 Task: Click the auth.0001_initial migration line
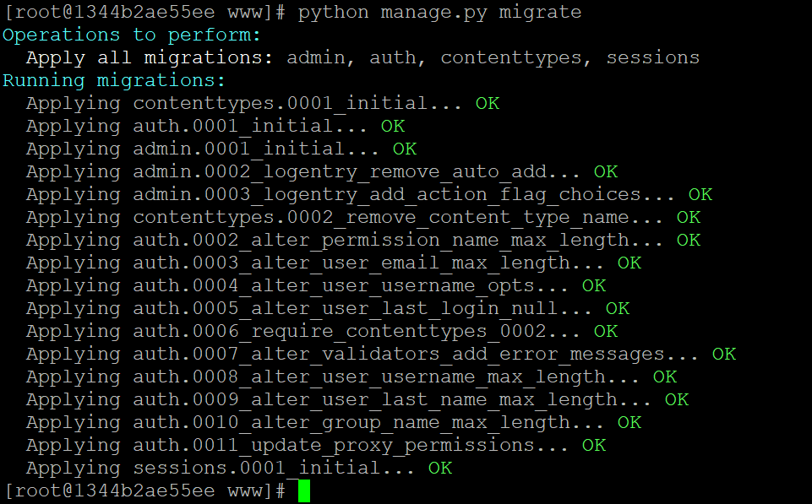pos(215,126)
